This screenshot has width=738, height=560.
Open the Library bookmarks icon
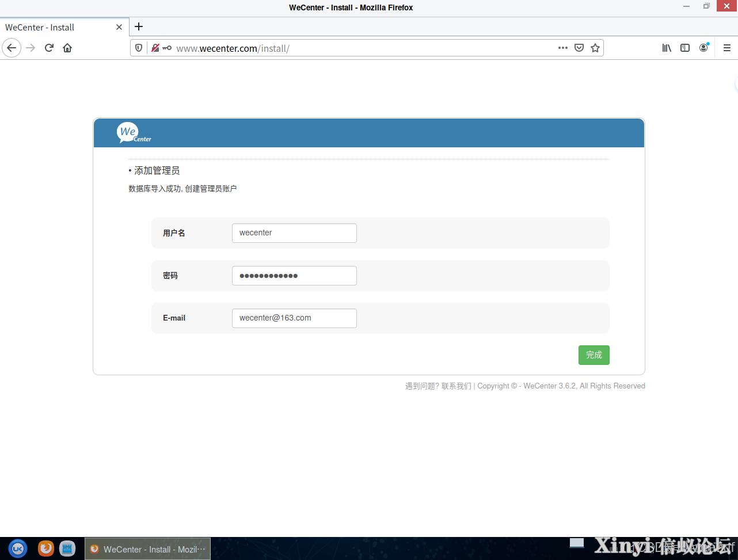click(x=667, y=48)
